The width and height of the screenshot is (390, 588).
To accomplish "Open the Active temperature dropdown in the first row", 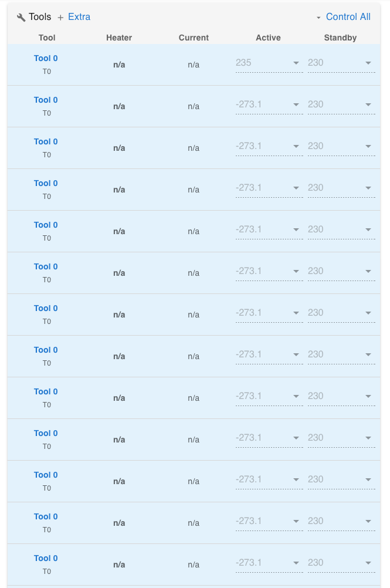I will coord(296,63).
